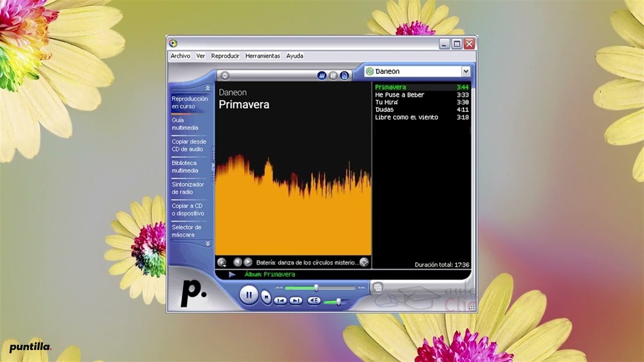The image size is (644, 362).
Task: Open the Daneon playlist dropdown
Action: 465,71
